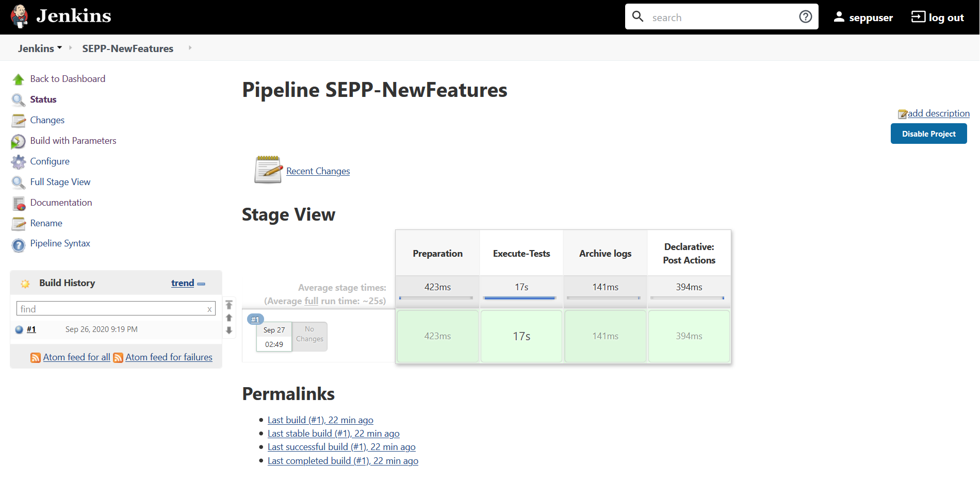The height and width of the screenshot is (482, 980).
Task: Open the Changes sidebar item
Action: [x=47, y=120]
